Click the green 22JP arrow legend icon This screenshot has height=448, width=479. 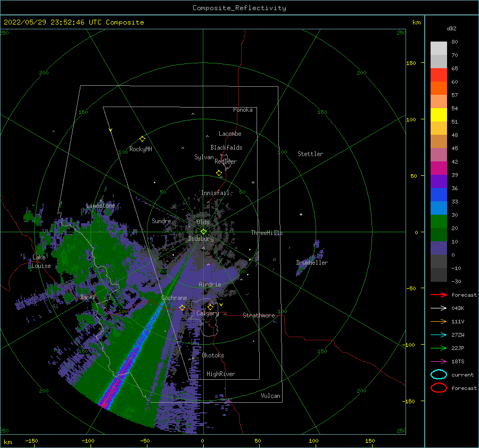(439, 348)
